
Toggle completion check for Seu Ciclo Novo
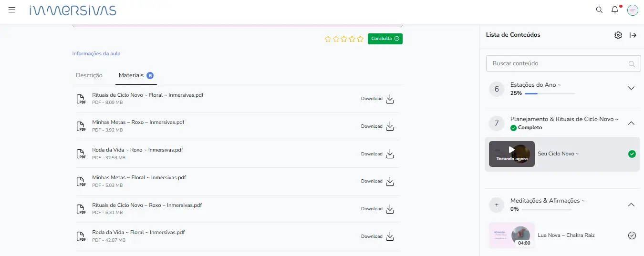pos(632,154)
